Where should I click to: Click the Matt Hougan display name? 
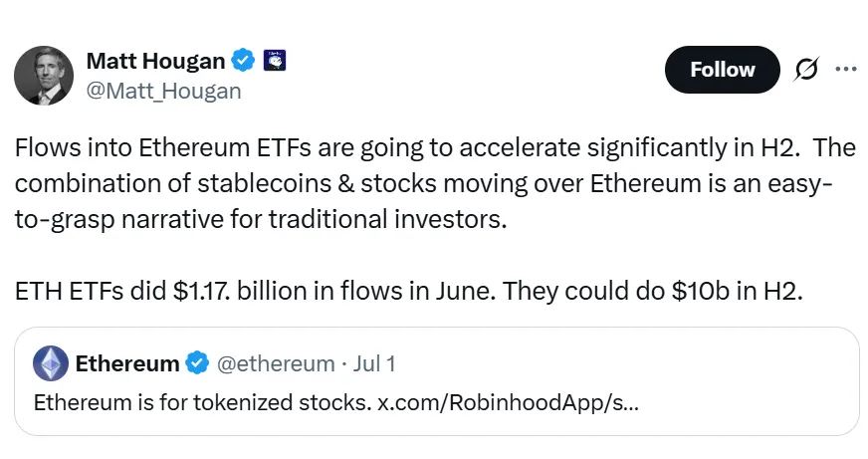click(x=155, y=61)
